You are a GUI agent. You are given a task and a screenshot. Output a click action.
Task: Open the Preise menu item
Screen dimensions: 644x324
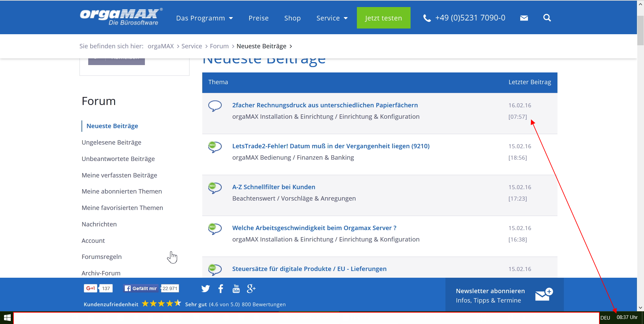[x=259, y=18]
